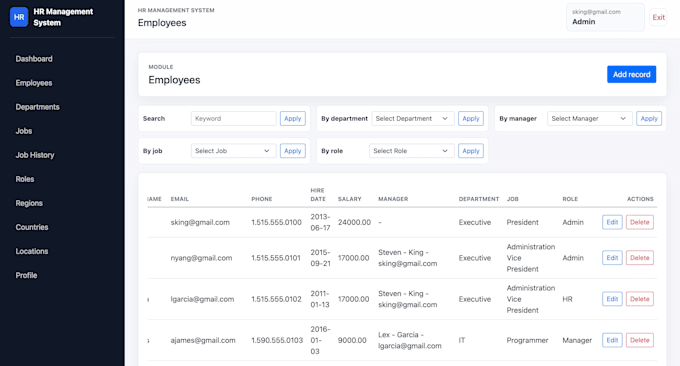The width and height of the screenshot is (680, 366).
Task: Apply the role filter
Action: [x=471, y=151]
